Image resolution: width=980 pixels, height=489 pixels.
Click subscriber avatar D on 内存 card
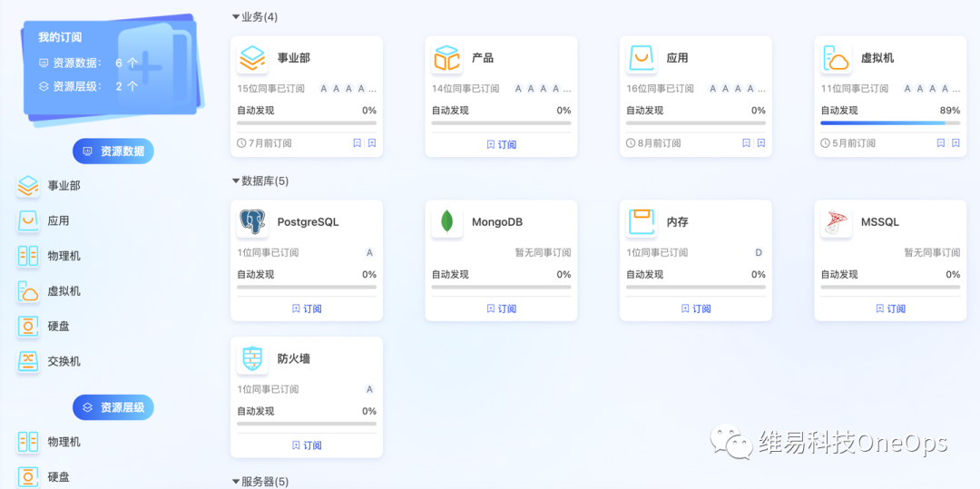[x=759, y=253]
